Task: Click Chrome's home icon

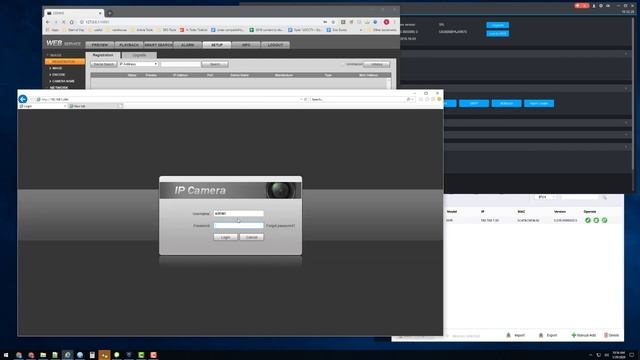Action: click(71, 22)
